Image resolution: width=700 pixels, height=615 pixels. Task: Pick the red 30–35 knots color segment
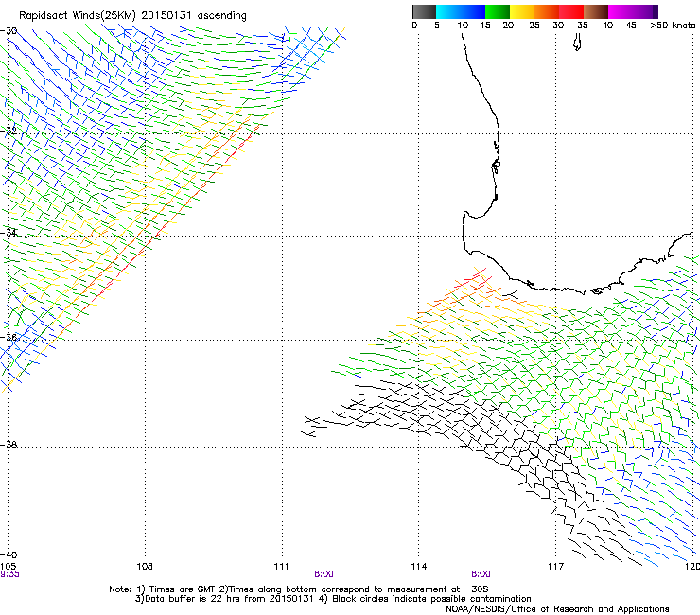coord(571,11)
